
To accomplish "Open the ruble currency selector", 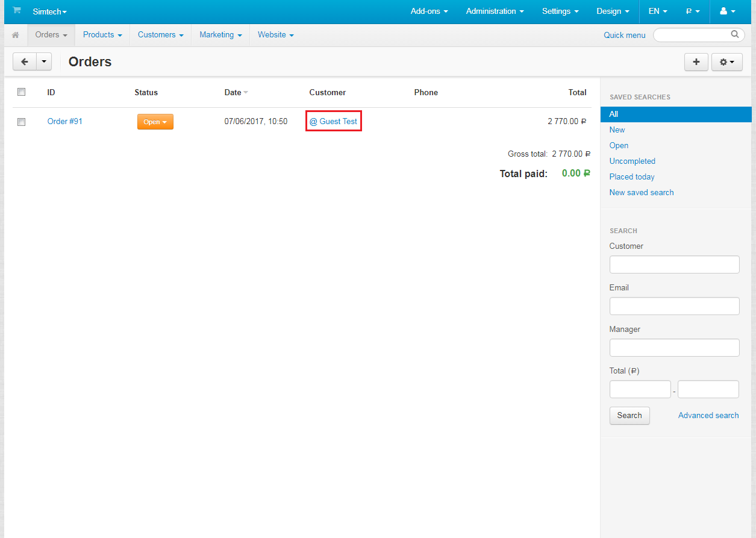I will 693,11.
